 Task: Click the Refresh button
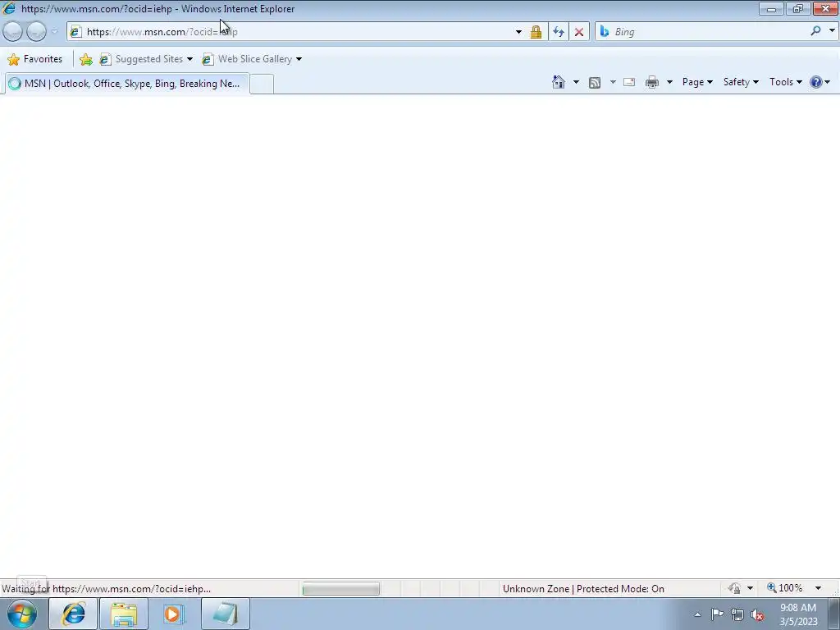559,32
